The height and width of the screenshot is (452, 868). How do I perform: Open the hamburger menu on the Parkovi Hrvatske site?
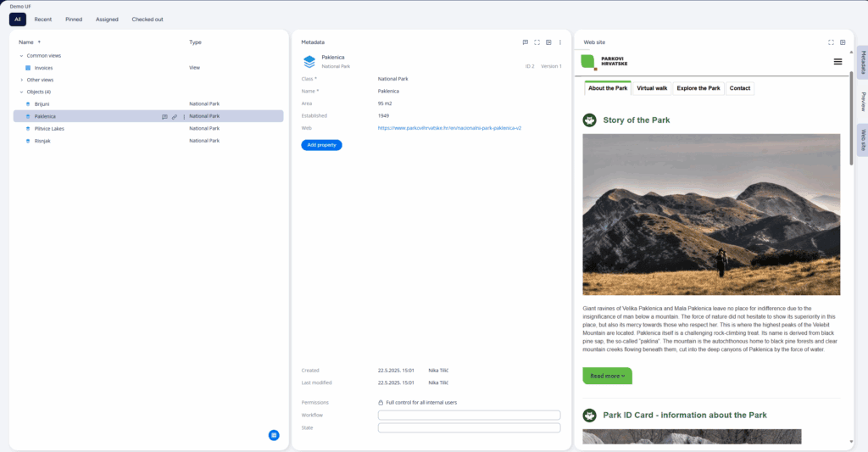coord(837,61)
